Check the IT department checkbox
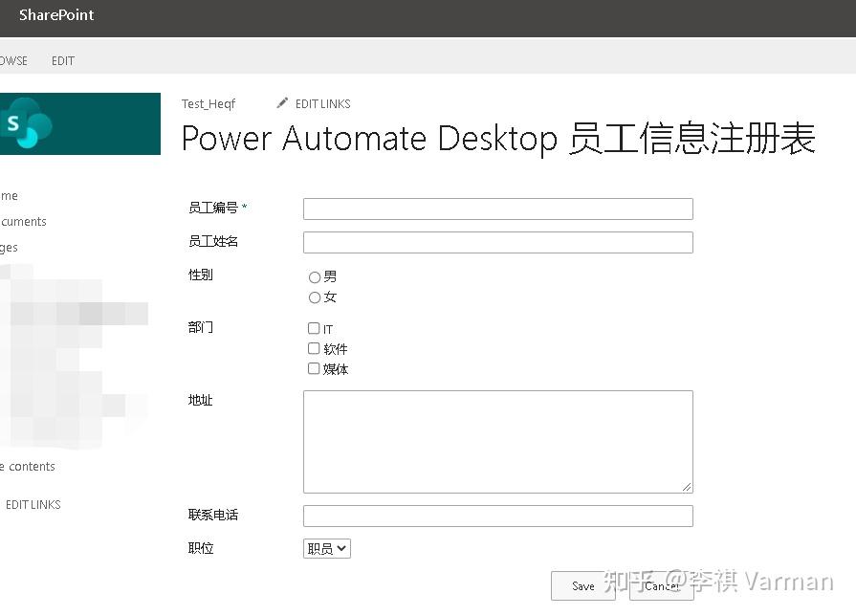 click(314, 328)
